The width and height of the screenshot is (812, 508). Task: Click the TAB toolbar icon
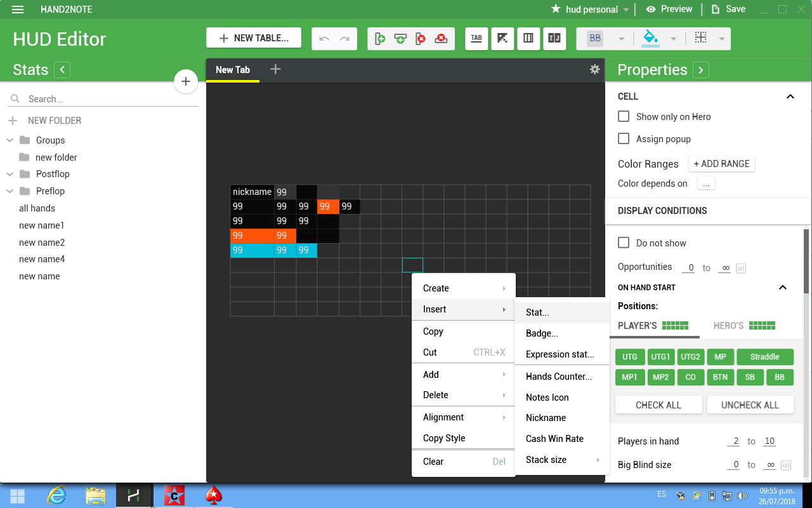coord(476,38)
